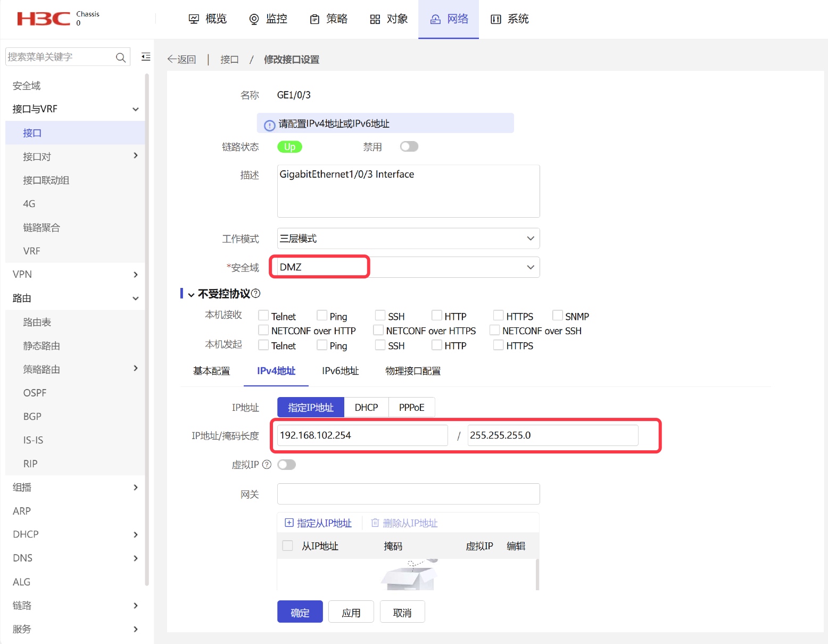
Task: Toggle the 禁用 switch
Action: coord(409,146)
